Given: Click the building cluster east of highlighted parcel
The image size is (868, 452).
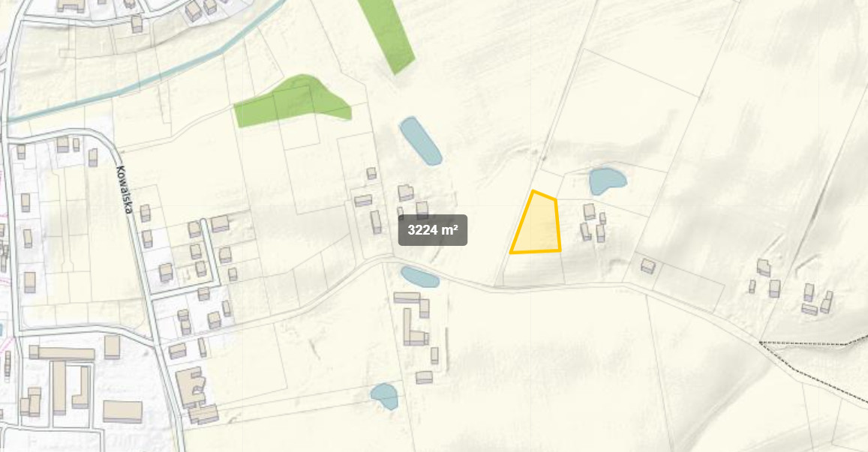Looking at the screenshot, I should tap(593, 223).
